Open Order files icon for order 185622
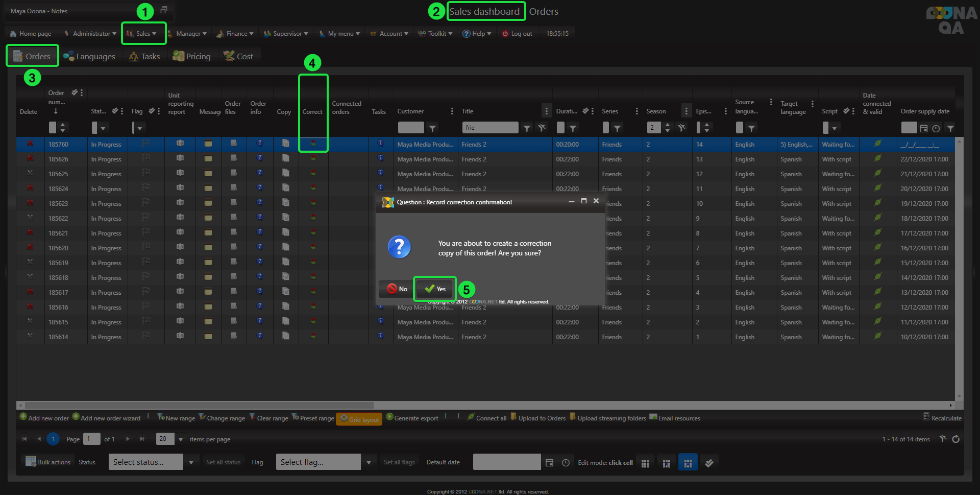980x495 pixels. 233,218
